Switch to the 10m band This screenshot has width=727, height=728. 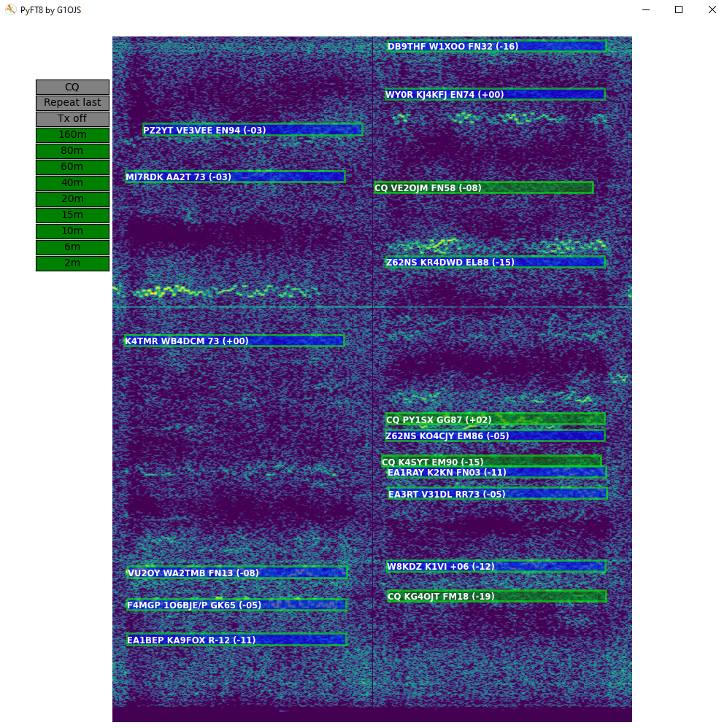click(72, 231)
